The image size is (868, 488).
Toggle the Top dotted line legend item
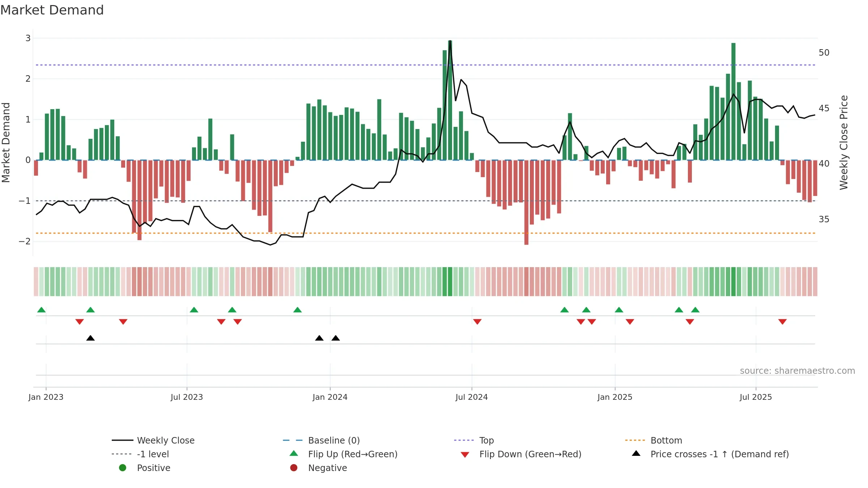point(474,440)
